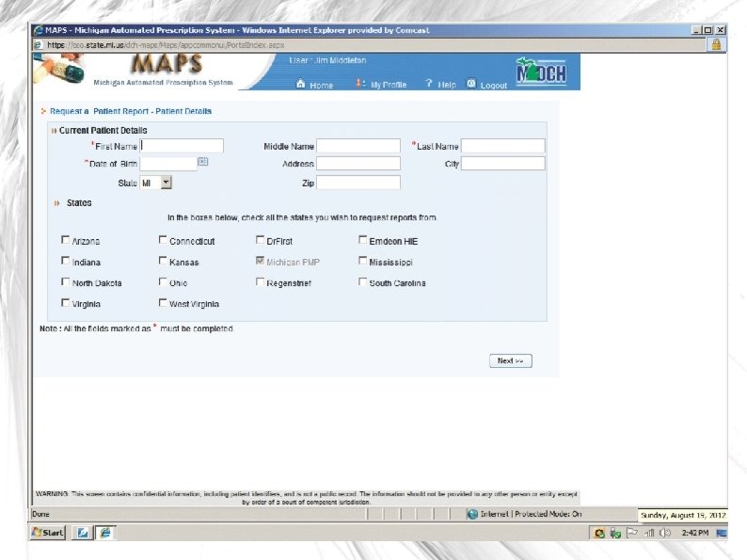Check the Kansas checkbox
This screenshot has height=560, width=747.
(163, 261)
